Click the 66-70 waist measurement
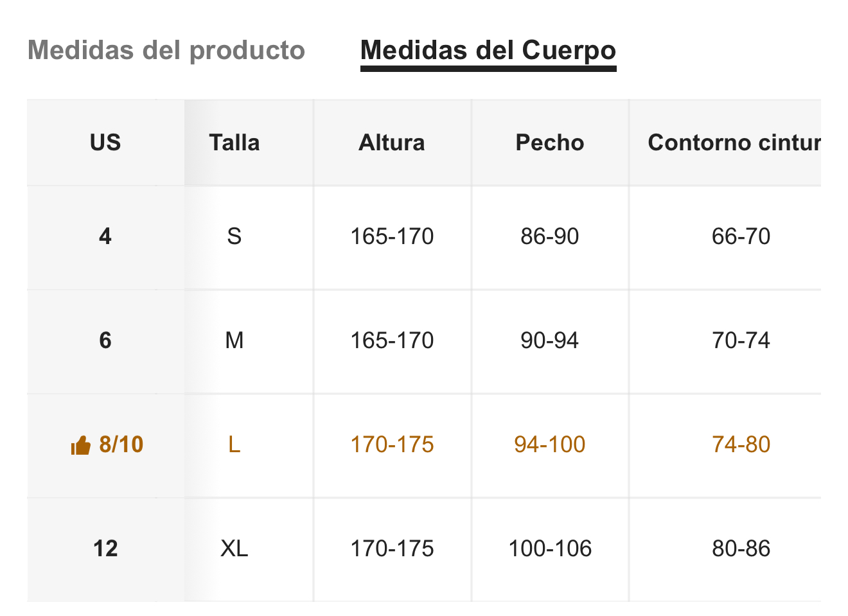The height and width of the screenshot is (616, 848). (741, 236)
